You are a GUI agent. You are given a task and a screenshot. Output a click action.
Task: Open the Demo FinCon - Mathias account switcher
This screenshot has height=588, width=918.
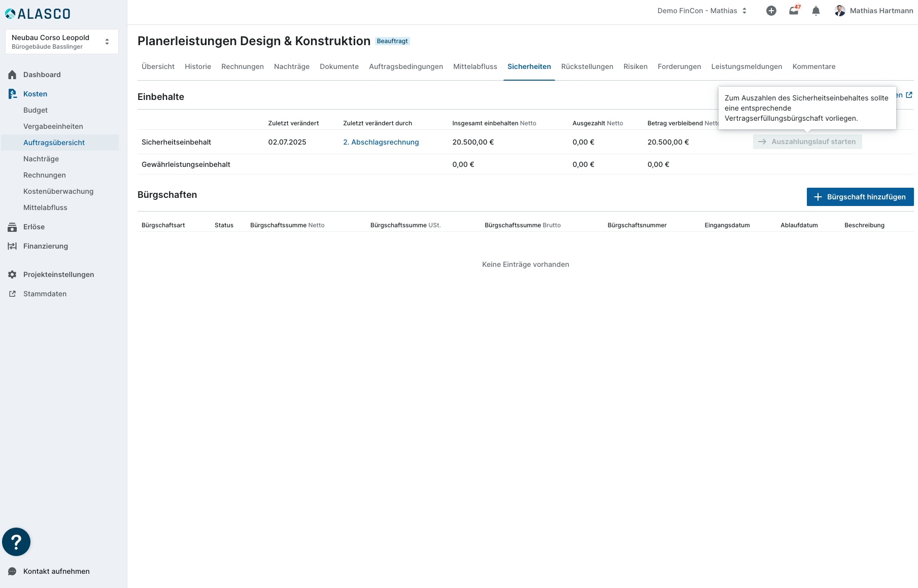pyautogui.click(x=702, y=11)
